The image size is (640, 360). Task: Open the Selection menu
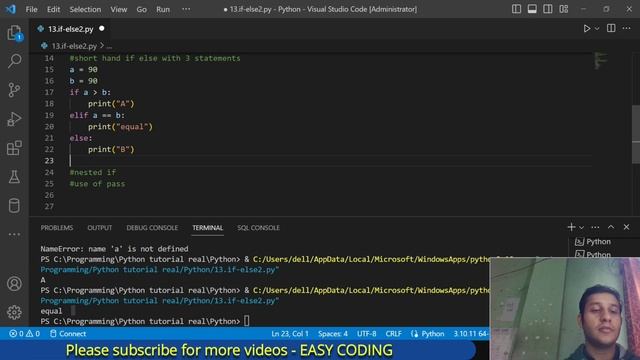[x=85, y=9]
